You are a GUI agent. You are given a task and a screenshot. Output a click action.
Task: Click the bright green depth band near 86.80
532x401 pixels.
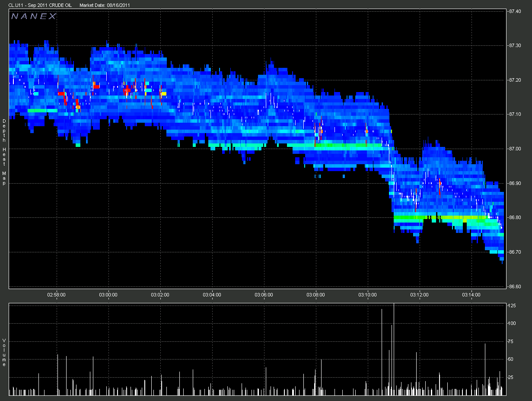coord(441,217)
